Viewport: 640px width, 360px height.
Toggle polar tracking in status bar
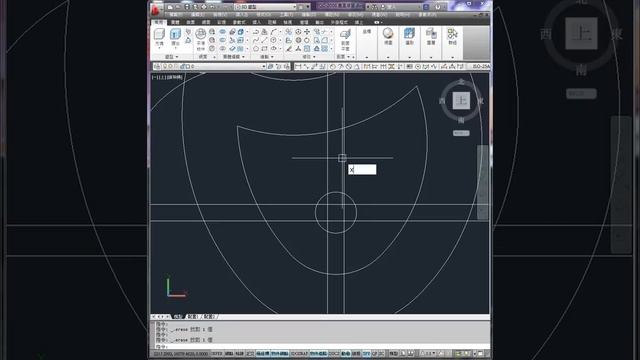click(263, 353)
